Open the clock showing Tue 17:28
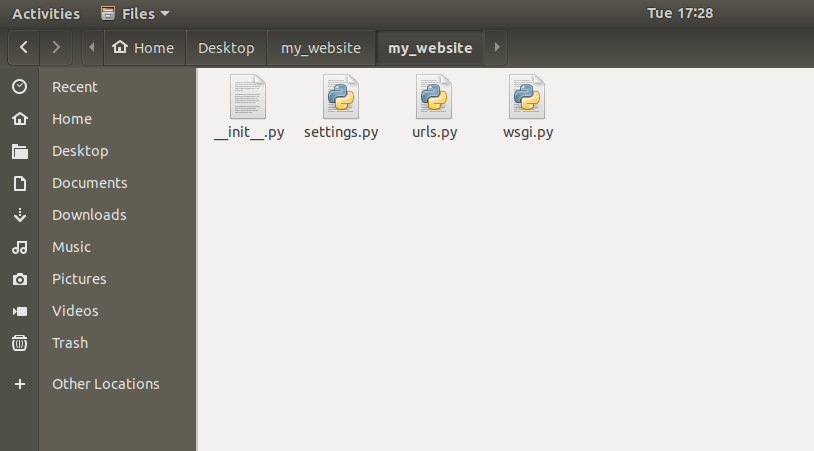This screenshot has height=451, width=814. [x=680, y=13]
